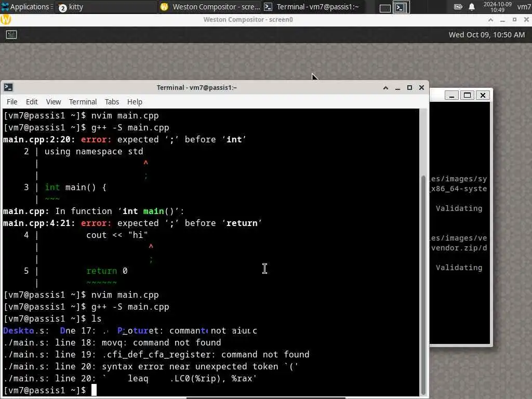
Task: Click '.cfi_def_cfa_register: command not found' line
Action: click(x=156, y=354)
